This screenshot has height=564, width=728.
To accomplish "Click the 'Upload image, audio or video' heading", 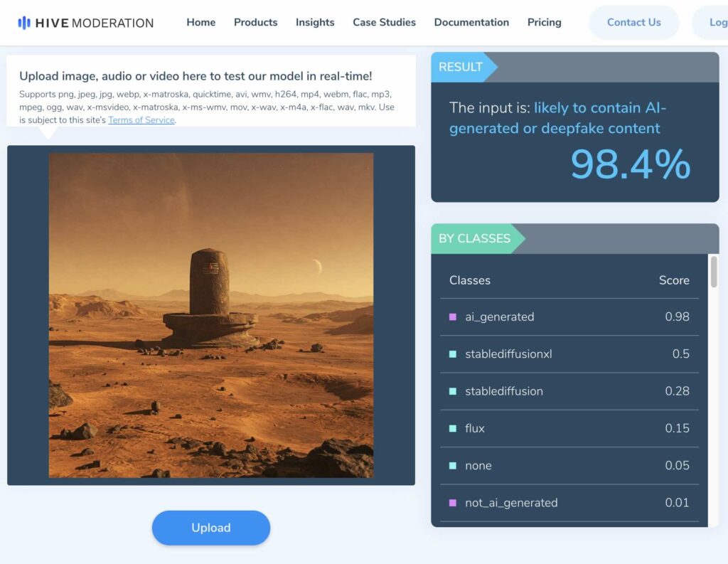I will click(x=196, y=76).
